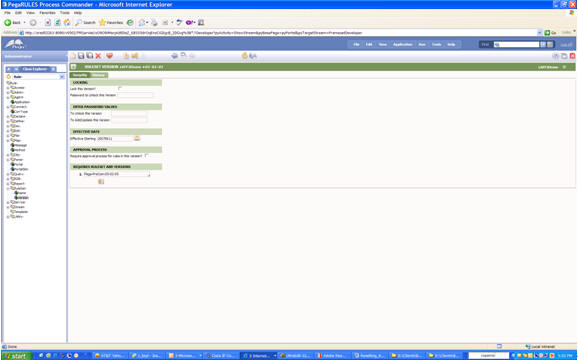
Task: Open the Pega Edit menu
Action: (369, 45)
